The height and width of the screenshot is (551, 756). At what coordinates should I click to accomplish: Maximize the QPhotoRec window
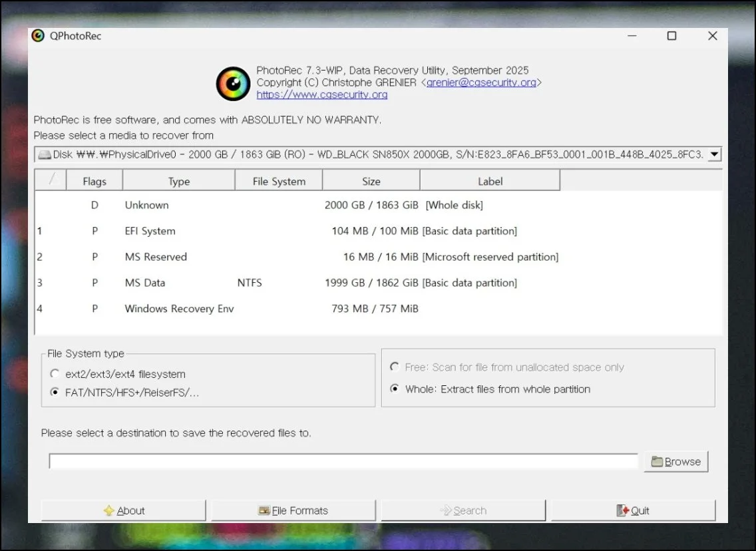click(671, 36)
